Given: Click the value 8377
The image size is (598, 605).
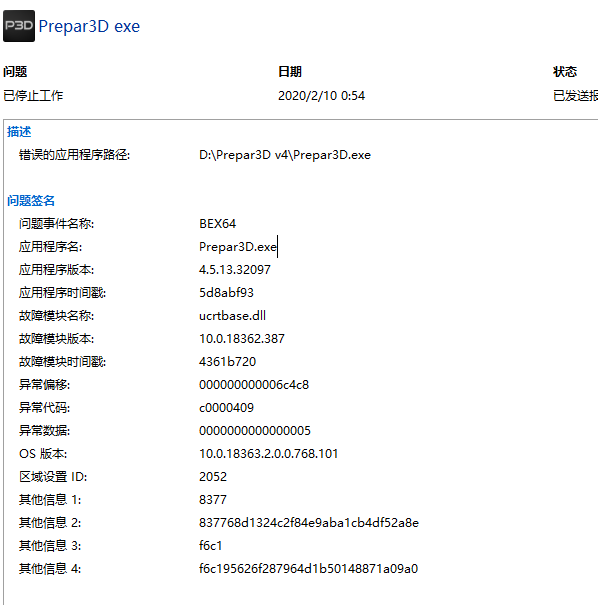Looking at the screenshot, I should pyautogui.click(x=213, y=500).
